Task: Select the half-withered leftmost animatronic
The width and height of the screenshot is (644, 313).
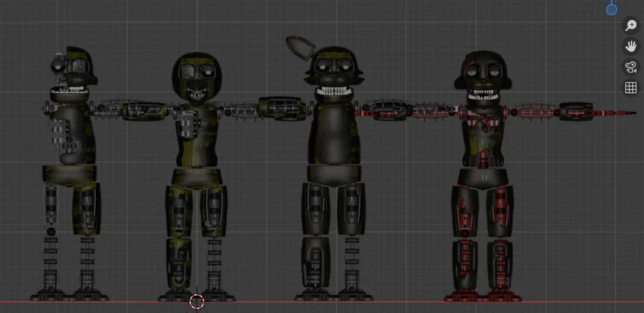Action: pos(71,173)
